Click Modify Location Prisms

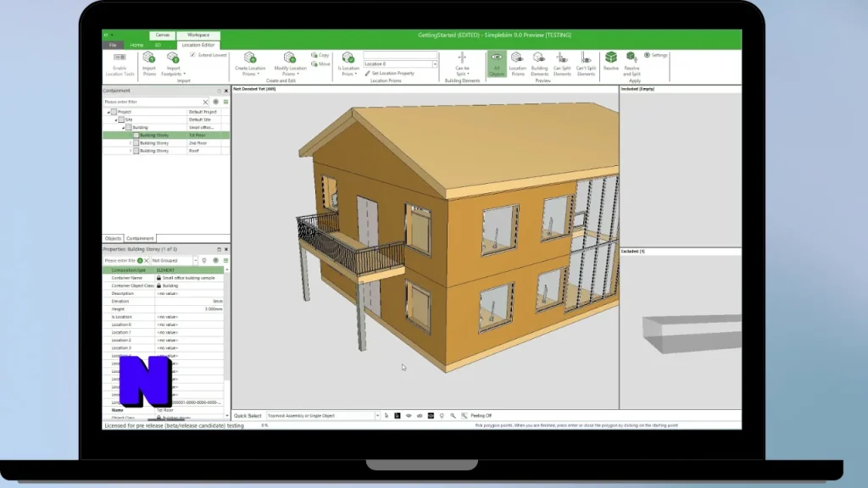[x=290, y=64]
